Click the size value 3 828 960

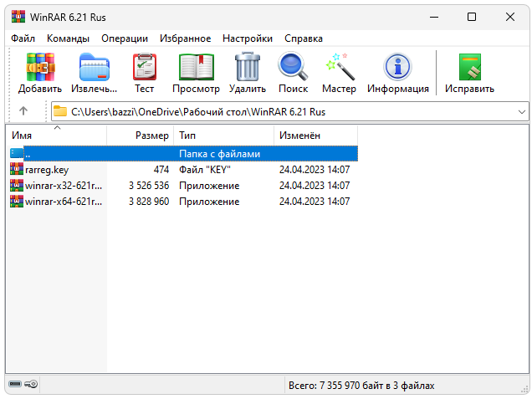point(149,202)
